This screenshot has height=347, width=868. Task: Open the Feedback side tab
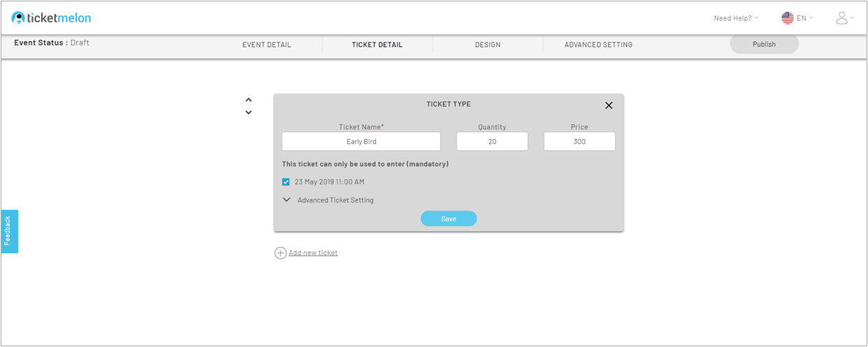point(9,231)
